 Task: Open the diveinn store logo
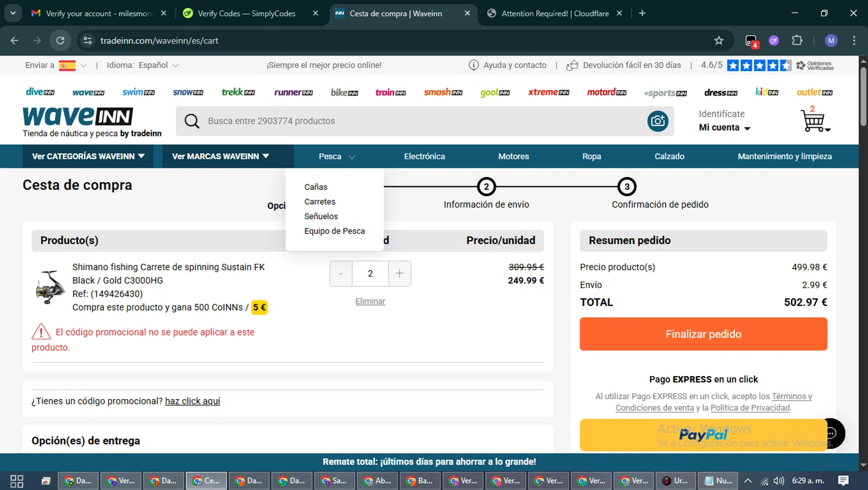click(40, 92)
